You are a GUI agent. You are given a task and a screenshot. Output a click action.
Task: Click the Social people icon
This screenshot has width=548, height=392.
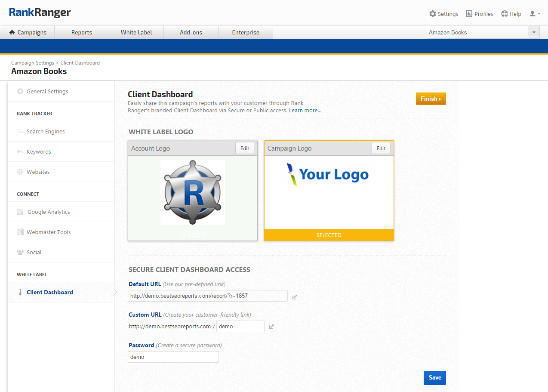pos(20,252)
